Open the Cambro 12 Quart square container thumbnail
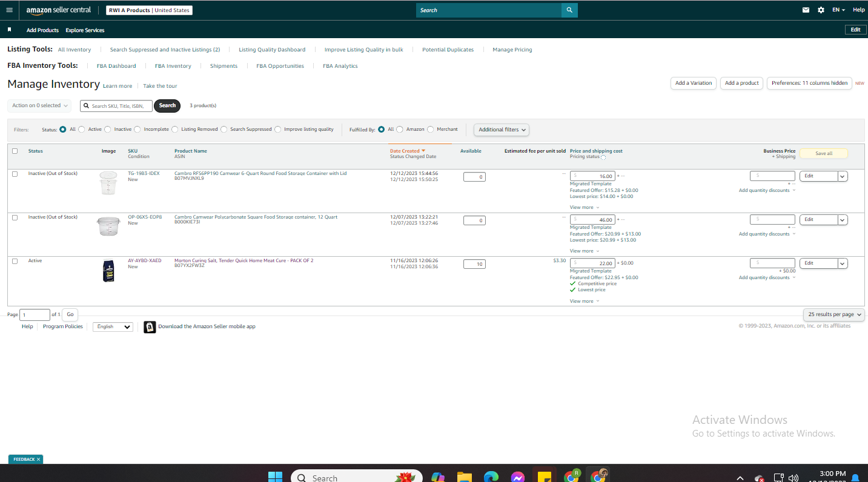This screenshot has height=482, width=868. [109, 226]
